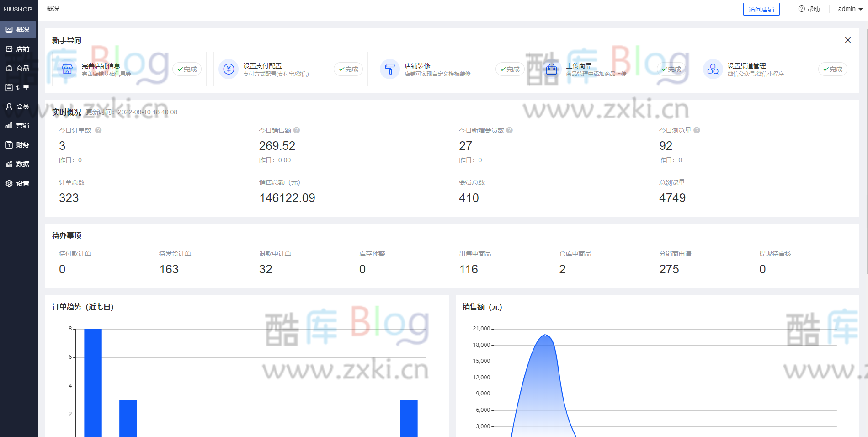Open the 帮助 help link
The image size is (868, 437).
tap(809, 9)
